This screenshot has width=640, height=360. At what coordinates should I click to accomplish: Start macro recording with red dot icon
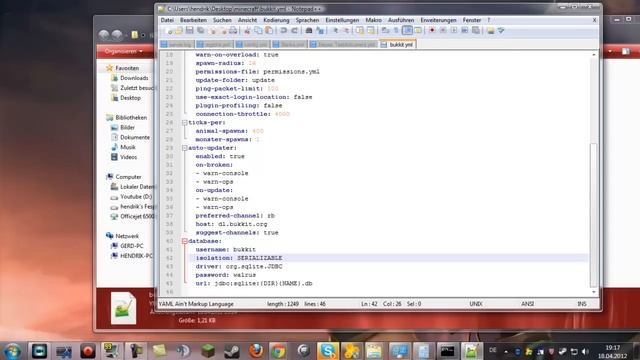click(432, 31)
